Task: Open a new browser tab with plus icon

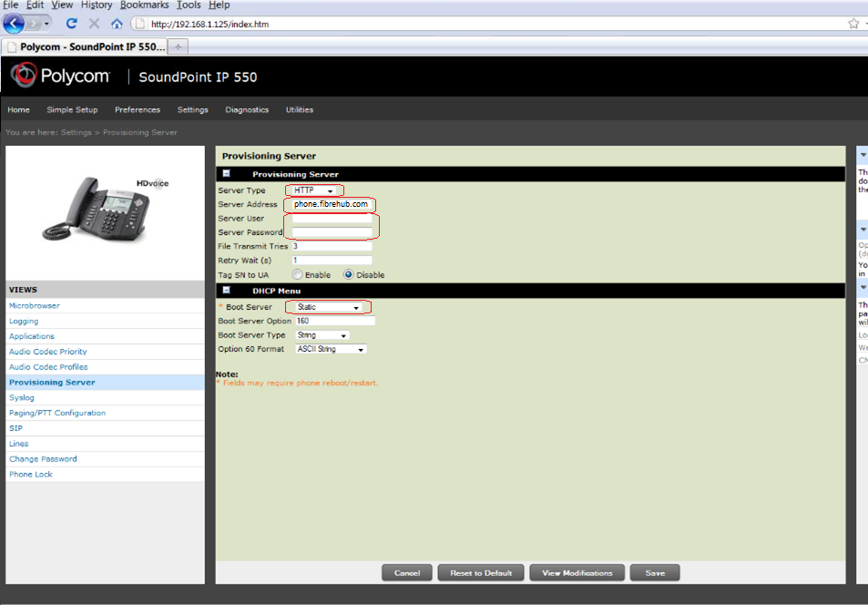Action: (x=178, y=46)
